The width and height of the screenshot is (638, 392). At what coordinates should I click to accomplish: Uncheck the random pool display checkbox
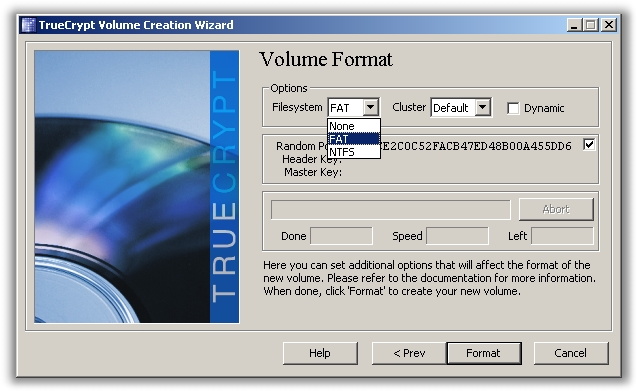coord(589,145)
